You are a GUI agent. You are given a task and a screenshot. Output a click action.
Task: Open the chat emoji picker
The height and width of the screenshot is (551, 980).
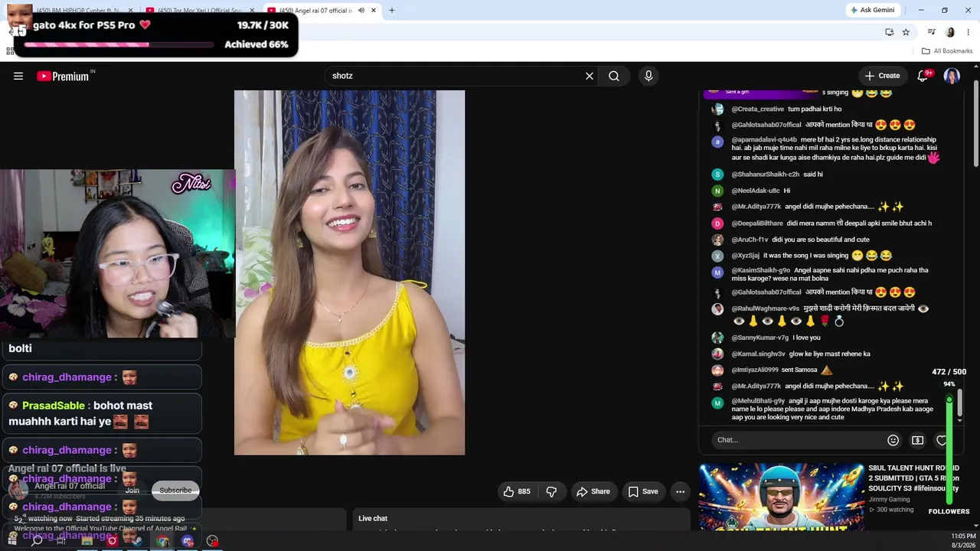pyautogui.click(x=893, y=440)
